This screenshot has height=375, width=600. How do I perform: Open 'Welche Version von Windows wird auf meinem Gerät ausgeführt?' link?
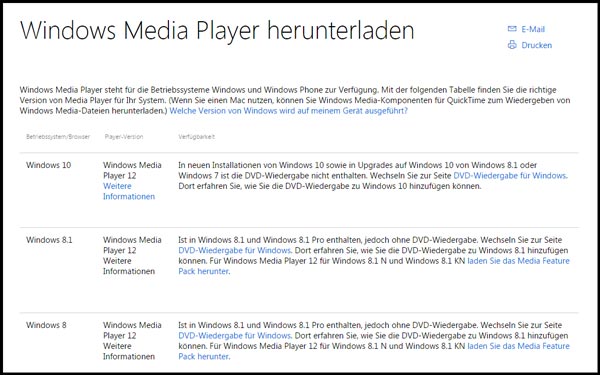tap(289, 111)
